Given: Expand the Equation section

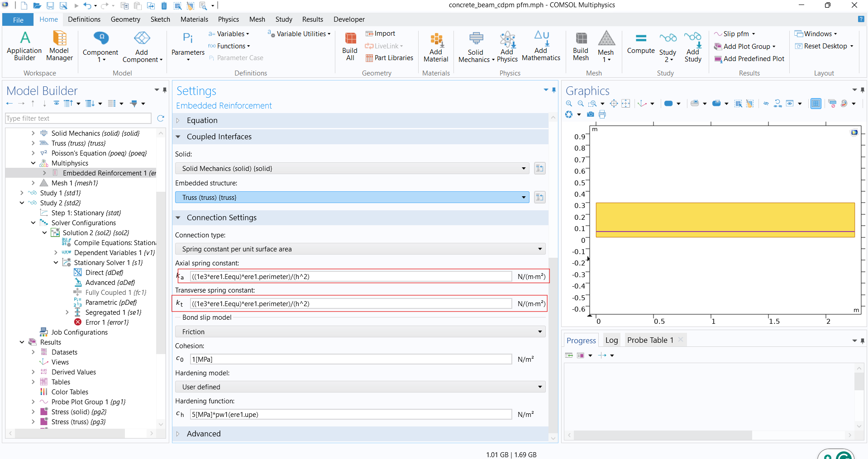Looking at the screenshot, I should [x=202, y=121].
